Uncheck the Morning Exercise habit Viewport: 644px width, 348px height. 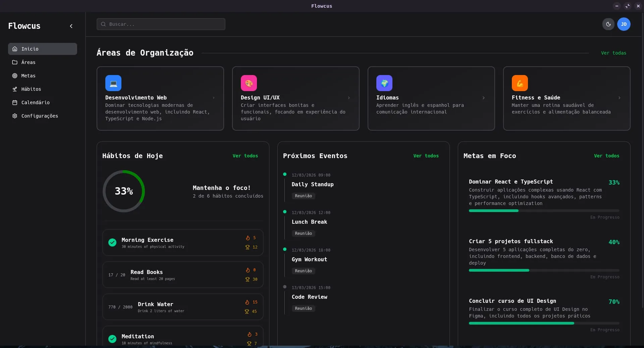pos(112,242)
